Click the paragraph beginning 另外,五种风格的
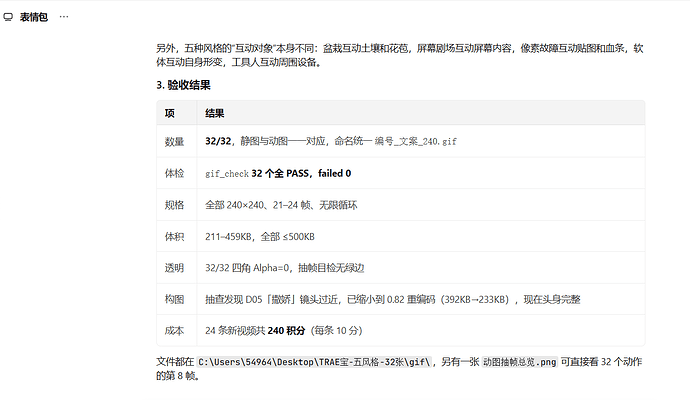690x400 pixels. click(x=400, y=55)
